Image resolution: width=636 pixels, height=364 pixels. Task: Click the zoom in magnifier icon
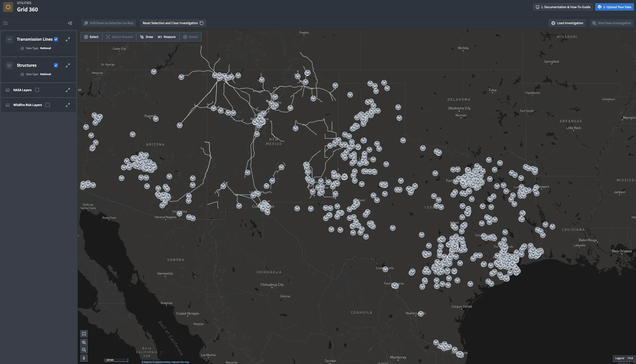coord(84,342)
